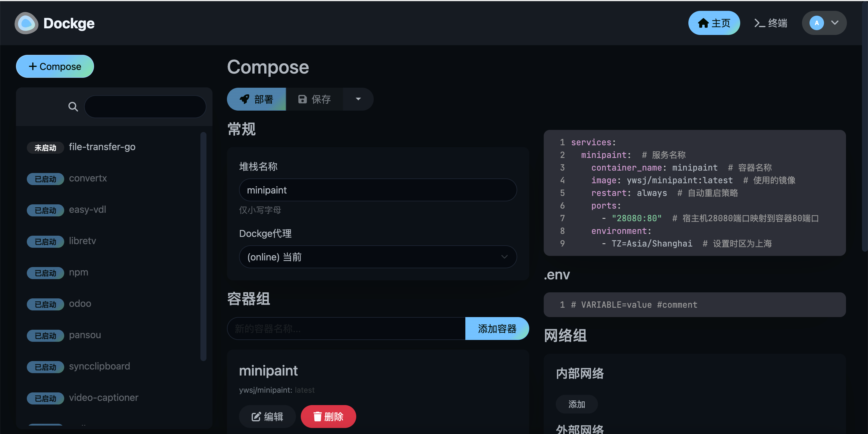This screenshot has height=434, width=868.
Task: Expand the user profile chevron menu
Action: point(835,23)
